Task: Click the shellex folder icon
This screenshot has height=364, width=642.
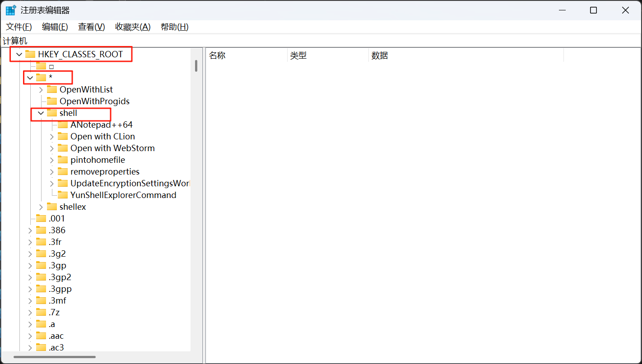Action: tap(52, 207)
